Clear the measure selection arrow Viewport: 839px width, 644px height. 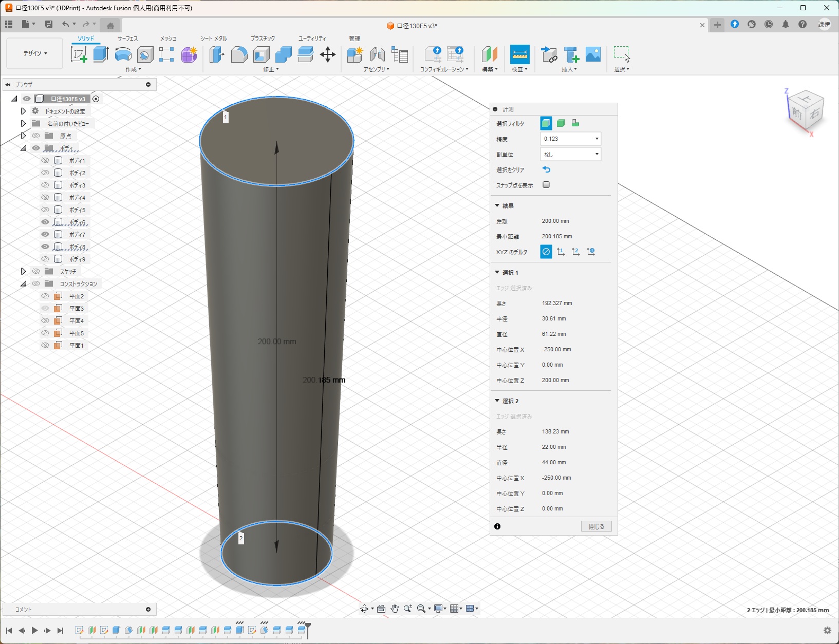(546, 169)
